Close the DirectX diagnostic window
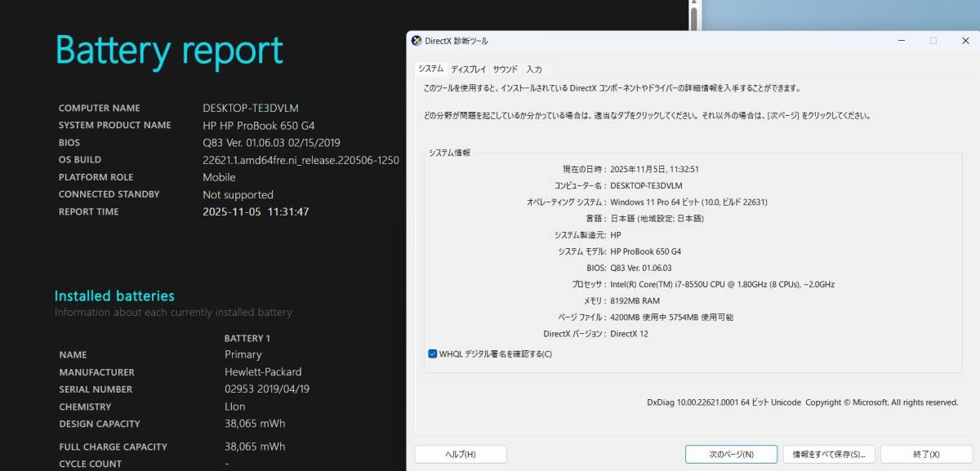The height and width of the screenshot is (471, 980). point(964,41)
